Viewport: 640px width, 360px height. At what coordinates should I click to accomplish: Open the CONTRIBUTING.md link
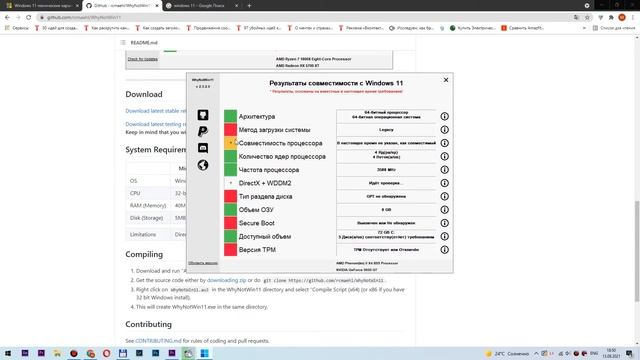click(158, 341)
